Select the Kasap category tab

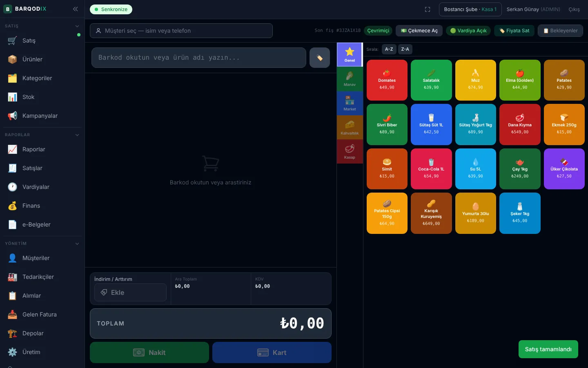(x=350, y=152)
